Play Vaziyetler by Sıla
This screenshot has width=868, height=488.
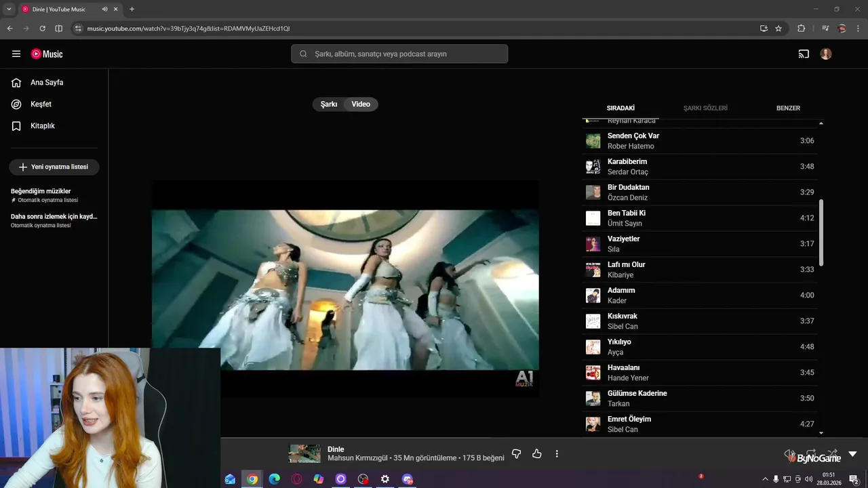[x=700, y=244]
